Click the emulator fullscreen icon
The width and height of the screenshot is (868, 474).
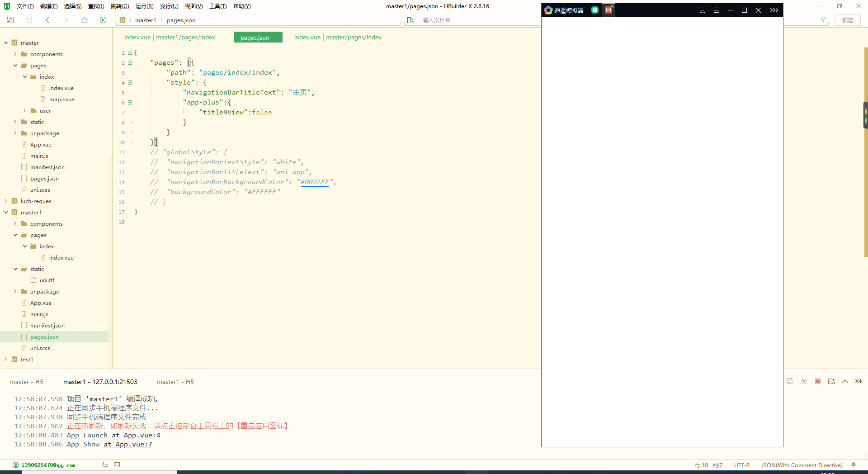(703, 10)
